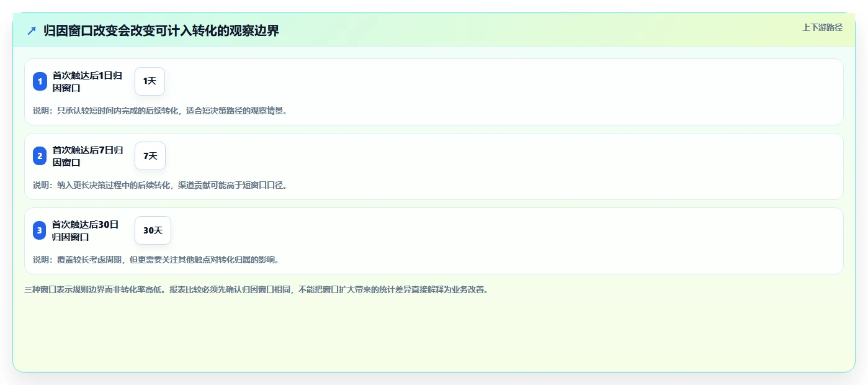
Task: Select the heading 归因窗口改变会改变可计入转化的观察边界
Action: pos(161,30)
